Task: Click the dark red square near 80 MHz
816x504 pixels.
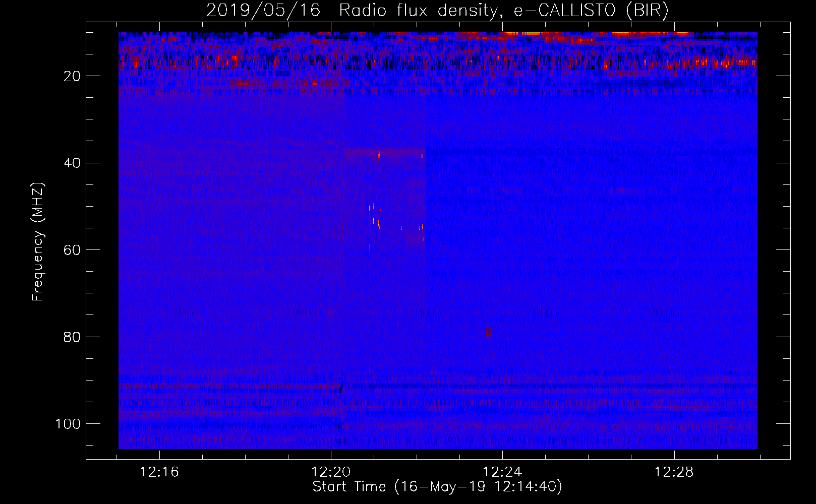Action: tap(489, 332)
